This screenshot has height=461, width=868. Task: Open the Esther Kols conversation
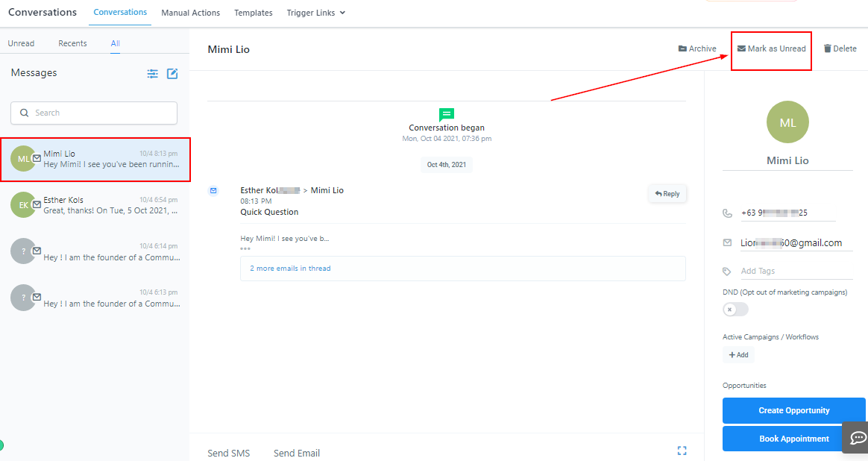(x=95, y=205)
